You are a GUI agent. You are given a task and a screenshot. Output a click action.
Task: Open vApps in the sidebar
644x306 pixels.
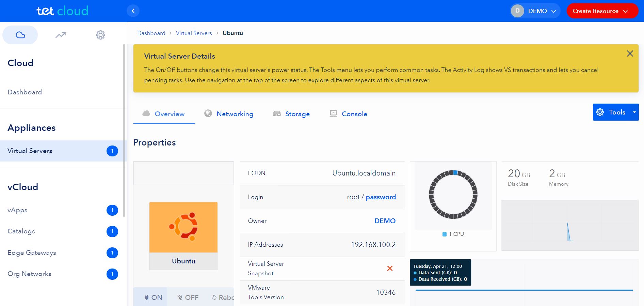pos(17,210)
